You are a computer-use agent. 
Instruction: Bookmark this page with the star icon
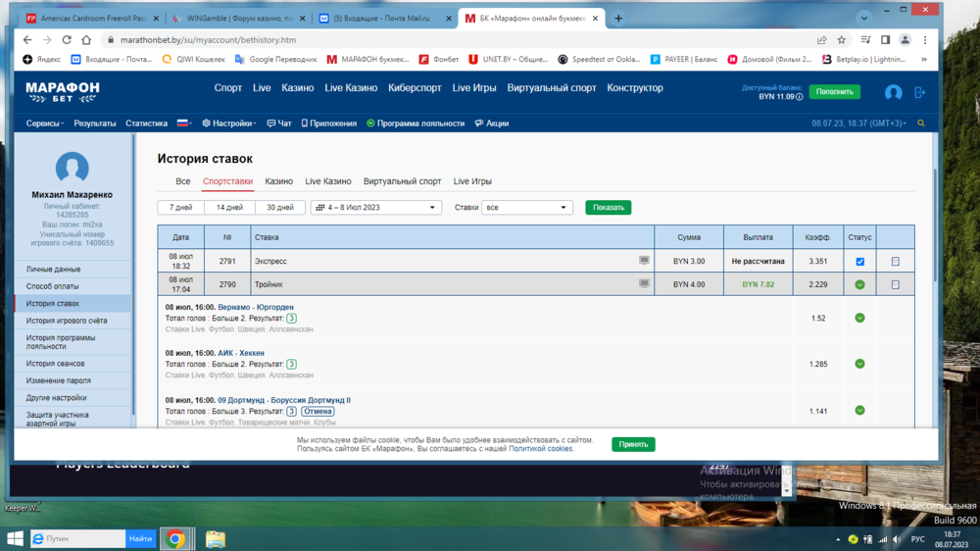click(x=842, y=40)
